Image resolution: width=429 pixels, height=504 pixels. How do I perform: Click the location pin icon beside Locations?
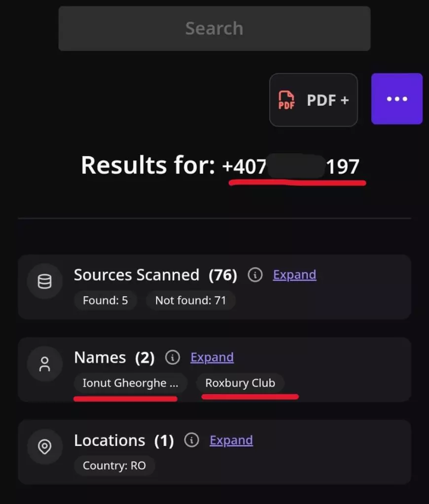point(45,447)
